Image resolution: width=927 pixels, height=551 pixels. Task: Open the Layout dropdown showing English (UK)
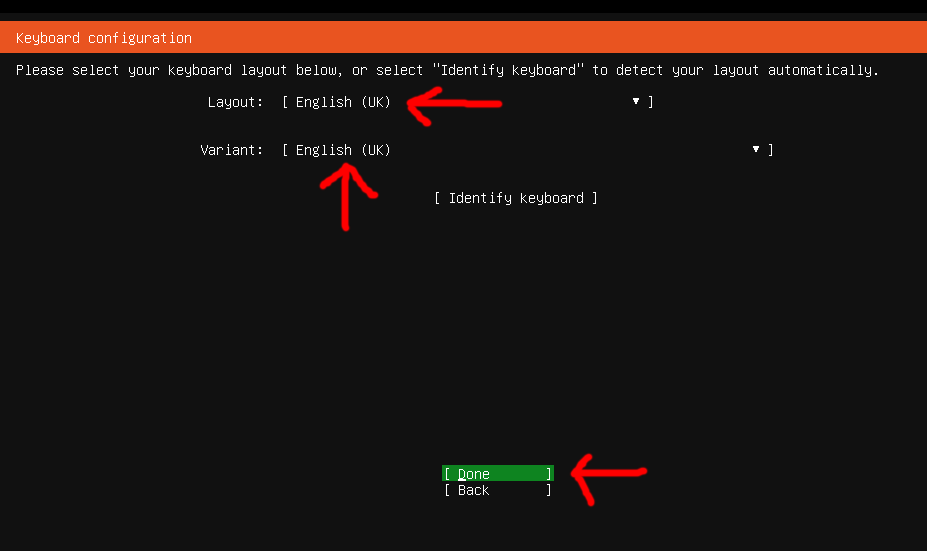coord(343,102)
